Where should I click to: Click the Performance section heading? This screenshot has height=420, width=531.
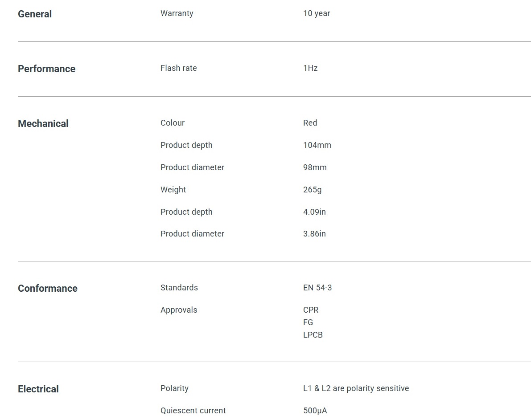(46, 69)
